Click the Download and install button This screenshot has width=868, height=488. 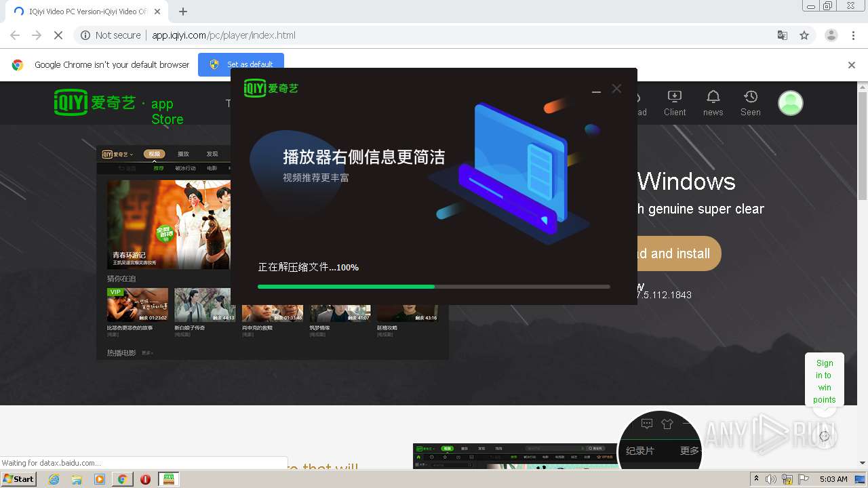click(679, 253)
